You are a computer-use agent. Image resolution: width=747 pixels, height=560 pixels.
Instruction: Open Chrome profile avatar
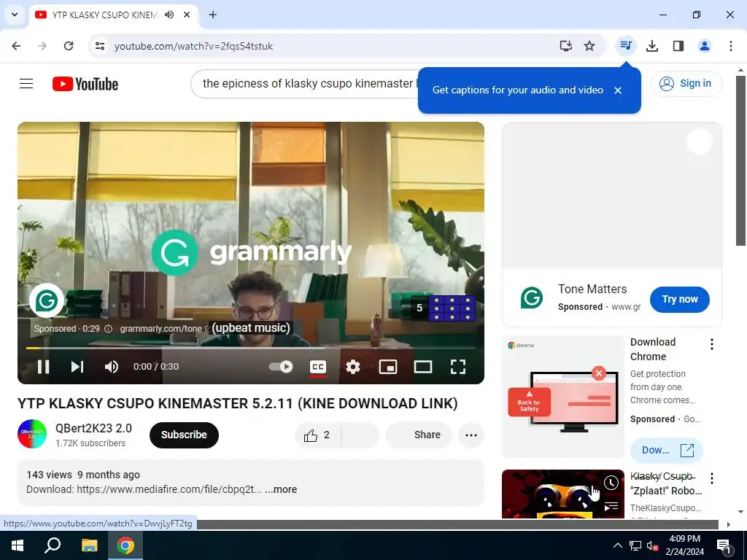tap(704, 46)
